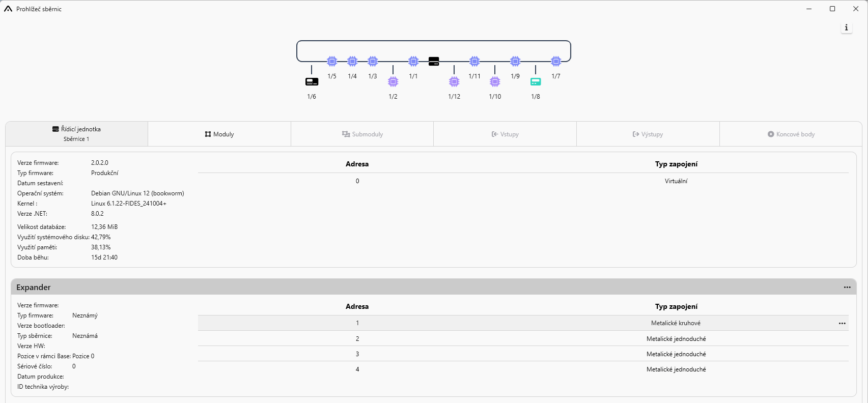The height and width of the screenshot is (403, 868).
Task: Select module chip 1/12 on the bus
Action: [x=454, y=82]
